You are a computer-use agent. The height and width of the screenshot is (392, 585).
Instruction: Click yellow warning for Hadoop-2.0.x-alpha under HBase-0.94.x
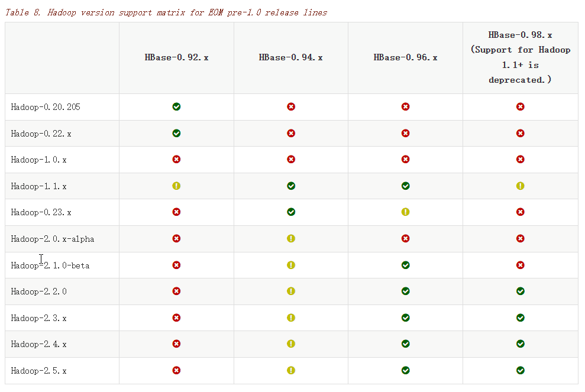291,238
